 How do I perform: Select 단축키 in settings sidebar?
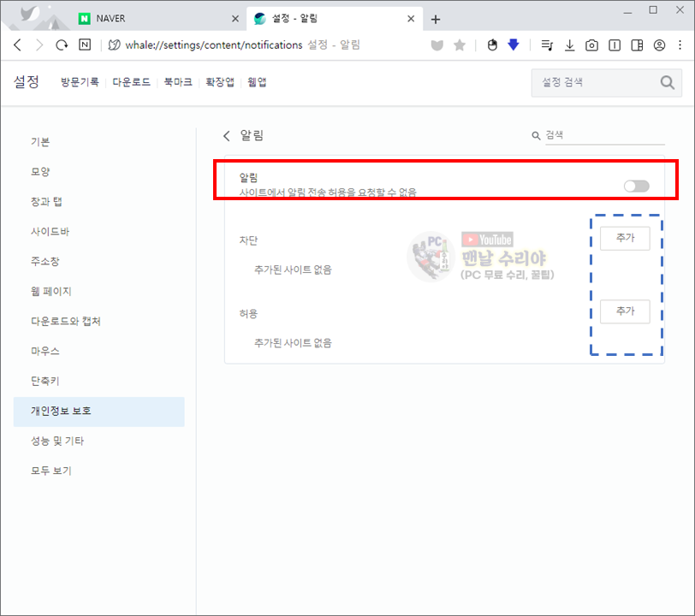coord(98,381)
